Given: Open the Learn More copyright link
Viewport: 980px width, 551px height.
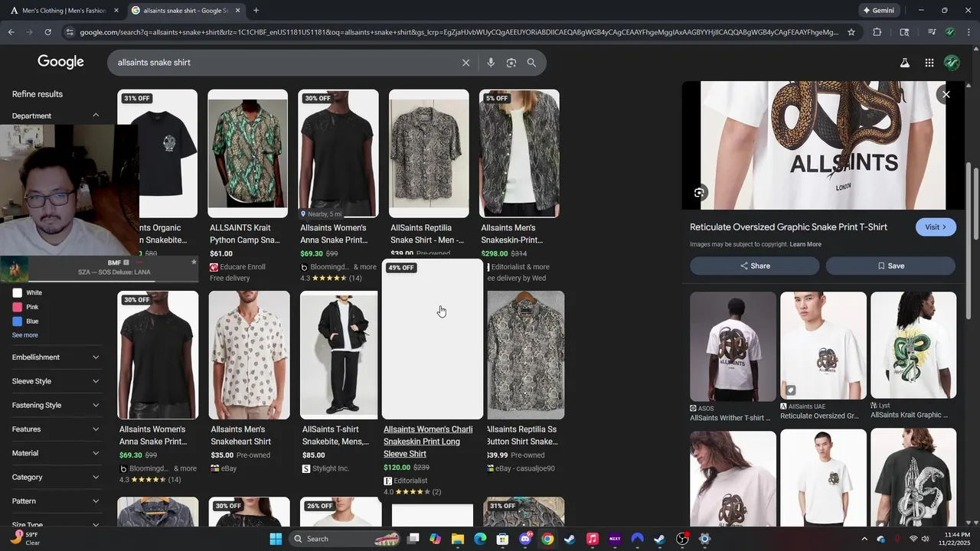Looking at the screenshot, I should pos(805,245).
